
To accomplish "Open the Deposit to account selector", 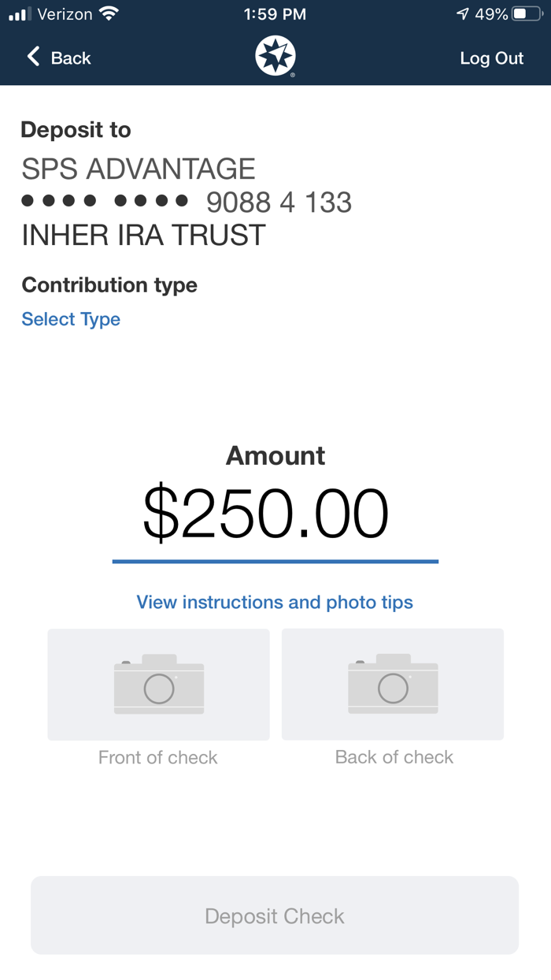I will click(x=187, y=201).
